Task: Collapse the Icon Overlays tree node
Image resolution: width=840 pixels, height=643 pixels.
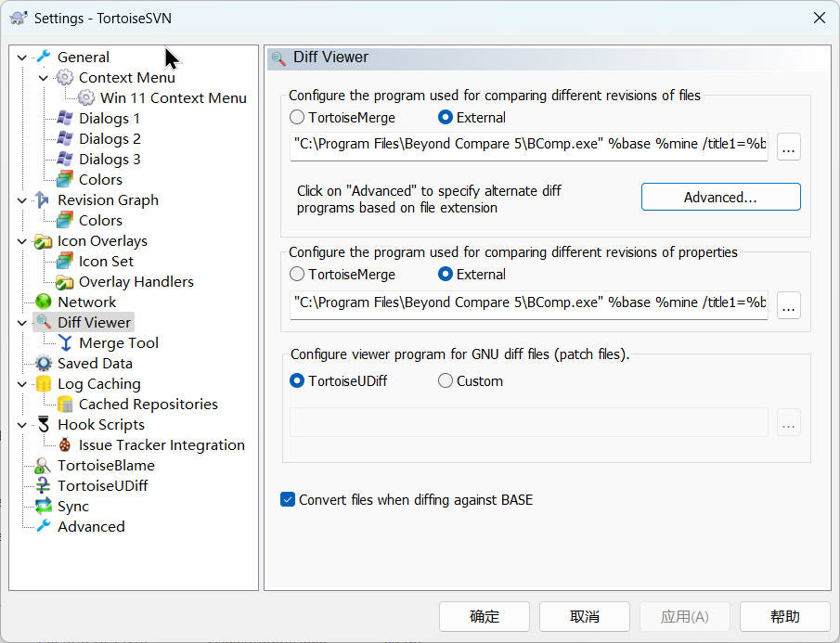Action: click(x=22, y=241)
